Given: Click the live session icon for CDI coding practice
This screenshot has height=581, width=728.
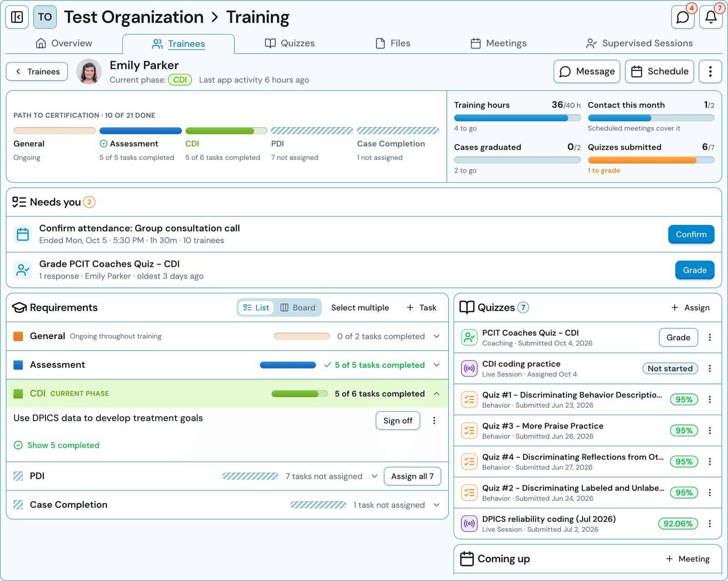Looking at the screenshot, I should point(469,368).
